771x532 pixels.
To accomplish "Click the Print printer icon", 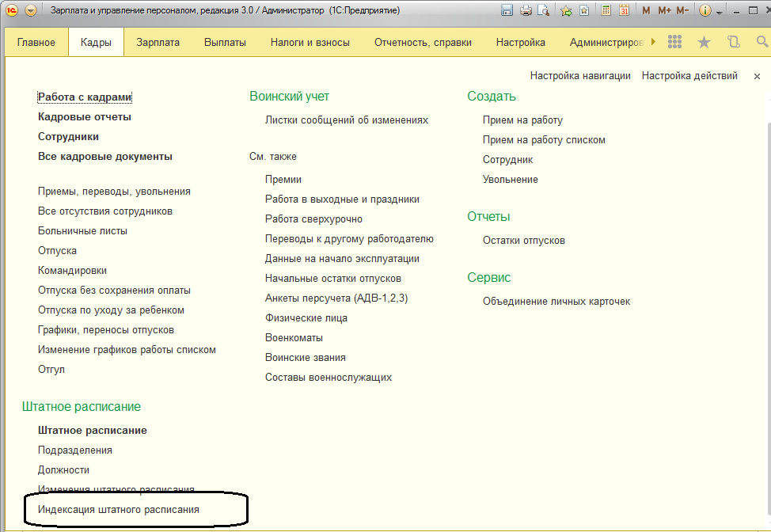I will [x=526, y=11].
